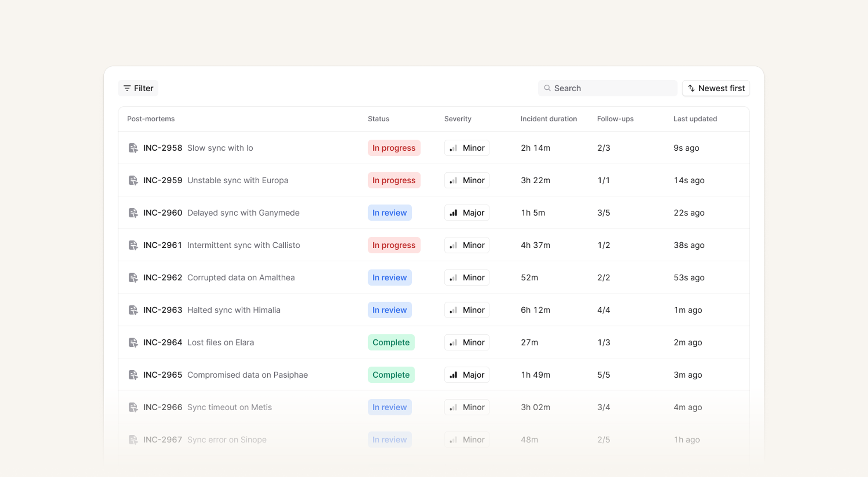Click the In review badge for INC-2962
This screenshot has height=477, width=868.
(x=389, y=278)
